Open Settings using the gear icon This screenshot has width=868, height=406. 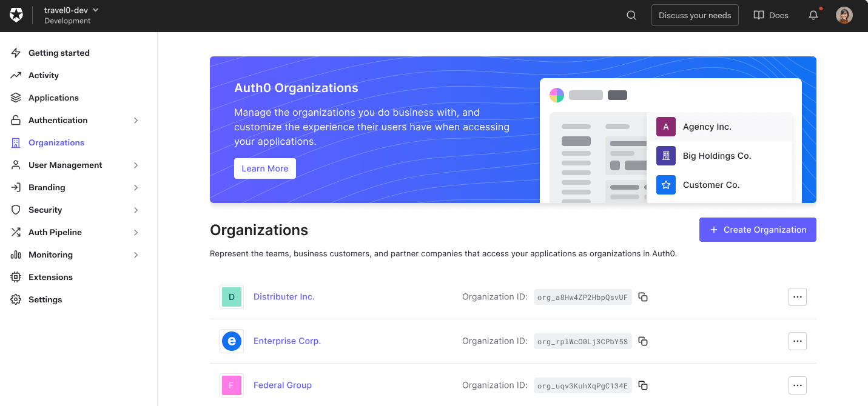[x=16, y=299]
